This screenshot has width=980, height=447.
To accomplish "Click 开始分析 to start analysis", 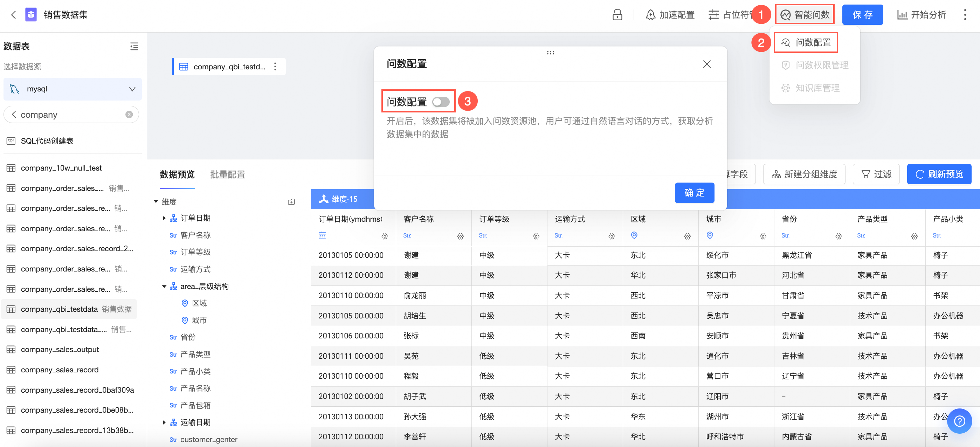I will 921,15.
